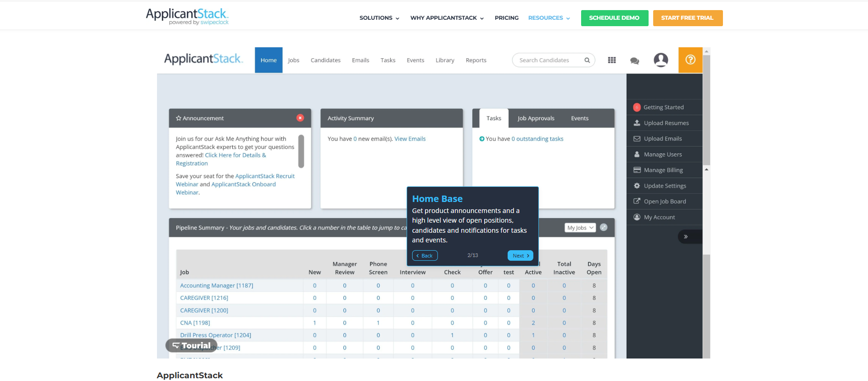The height and width of the screenshot is (381, 868).
Task: Click the Getting Started sidebar label
Action: pos(664,107)
